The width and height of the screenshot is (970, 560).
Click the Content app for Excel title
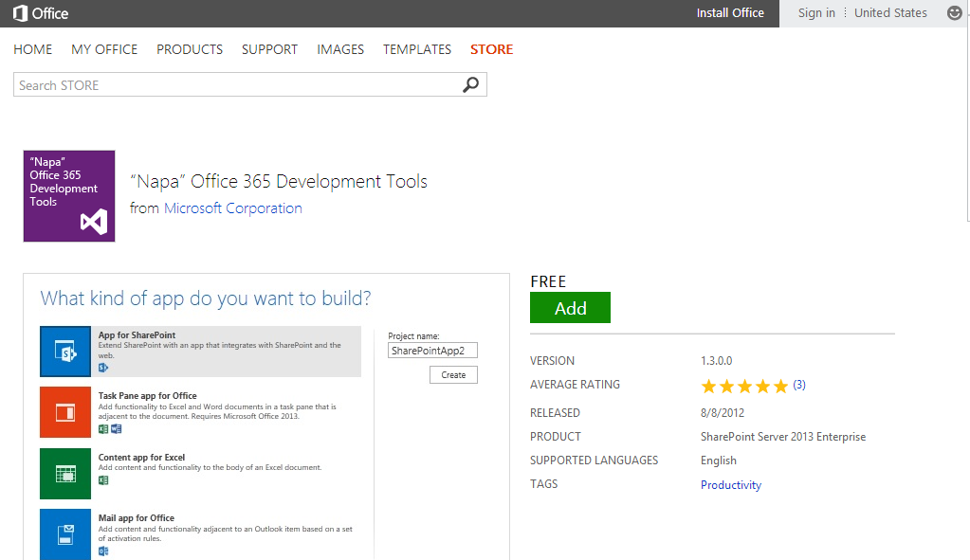[x=141, y=458]
